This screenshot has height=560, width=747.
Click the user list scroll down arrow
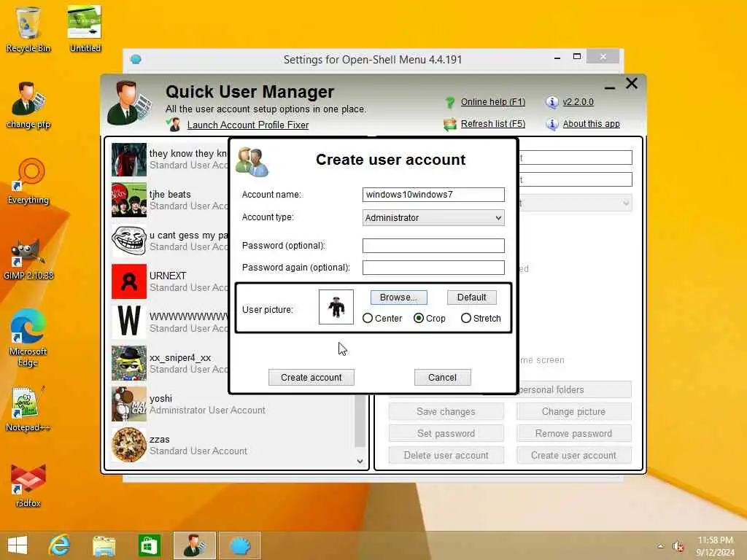[360, 461]
